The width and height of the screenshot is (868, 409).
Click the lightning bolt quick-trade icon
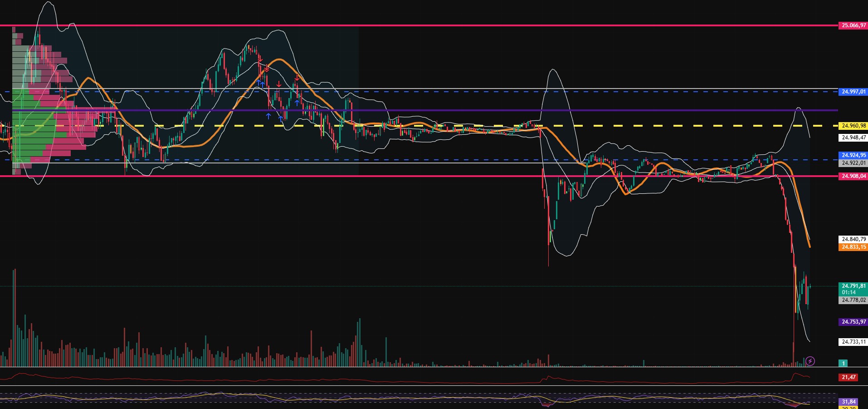(x=810, y=360)
